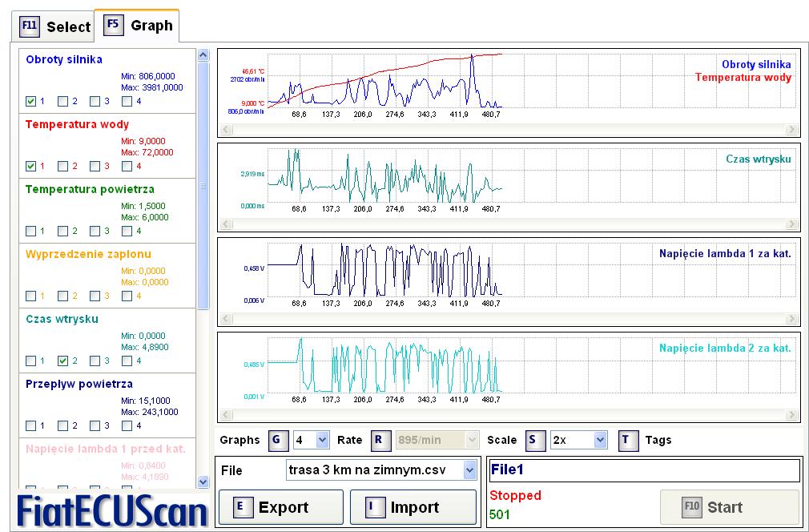Screen dimensions: 809x532
Task: Switch to the Graph tab
Action: [137, 26]
